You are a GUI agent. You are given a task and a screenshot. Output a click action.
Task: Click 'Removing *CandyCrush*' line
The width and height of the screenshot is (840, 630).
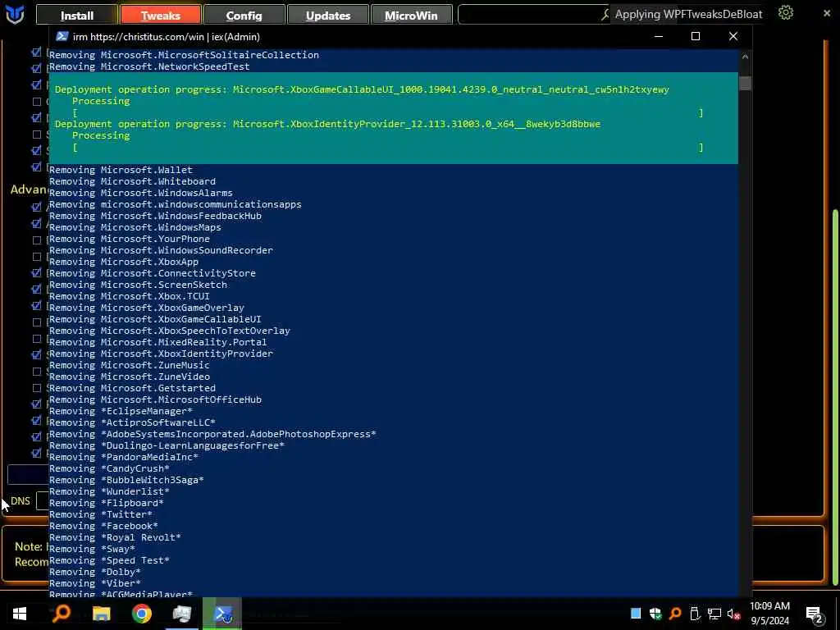(x=109, y=468)
